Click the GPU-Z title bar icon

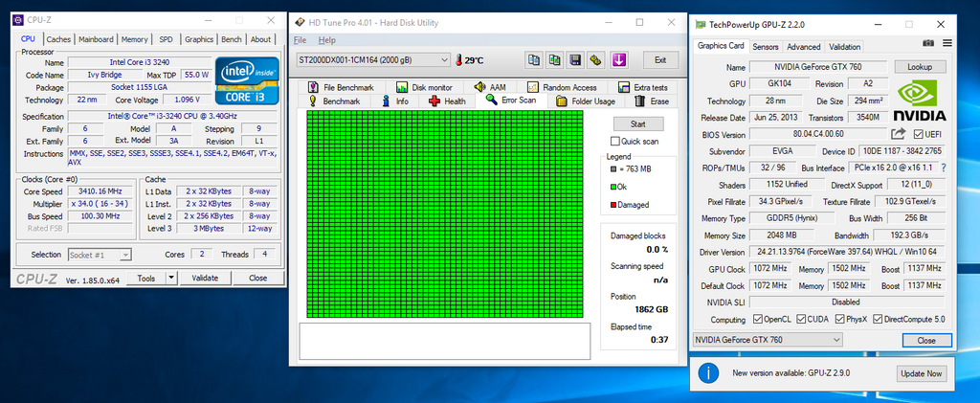click(x=700, y=24)
